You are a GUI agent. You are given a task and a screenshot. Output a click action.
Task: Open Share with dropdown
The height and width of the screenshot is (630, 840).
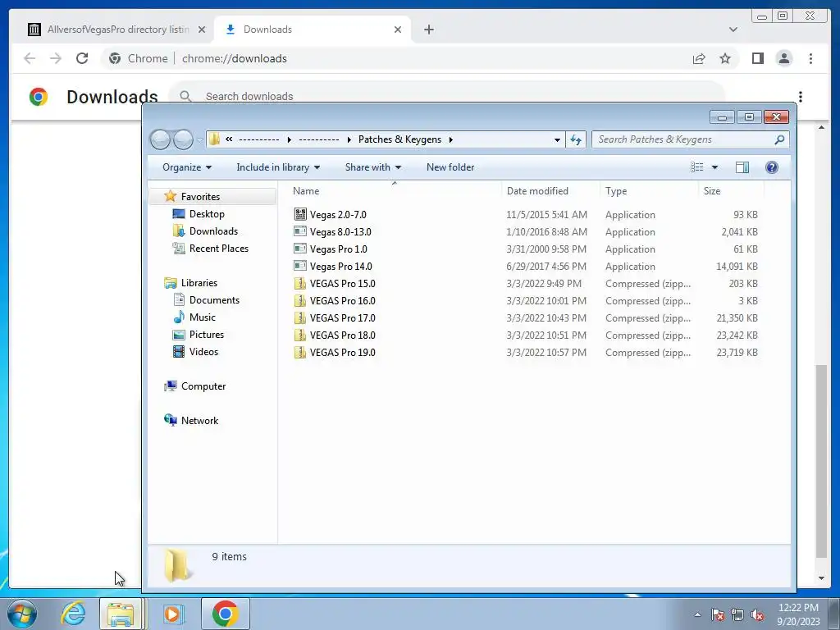(373, 167)
